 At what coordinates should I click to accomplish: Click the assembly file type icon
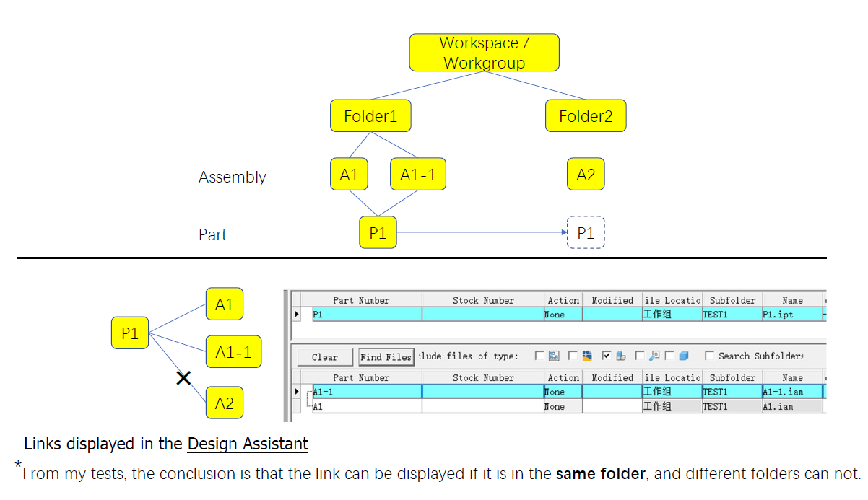tap(621, 356)
